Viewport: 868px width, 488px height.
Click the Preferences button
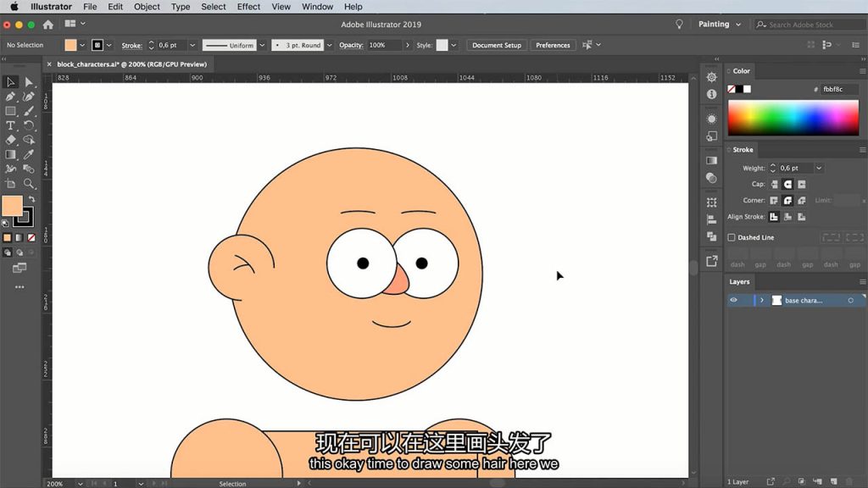pos(553,46)
